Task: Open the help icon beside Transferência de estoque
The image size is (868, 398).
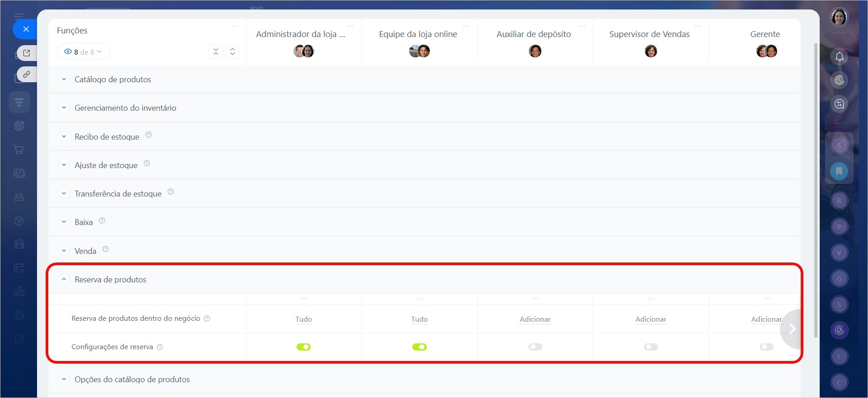Action: click(171, 192)
